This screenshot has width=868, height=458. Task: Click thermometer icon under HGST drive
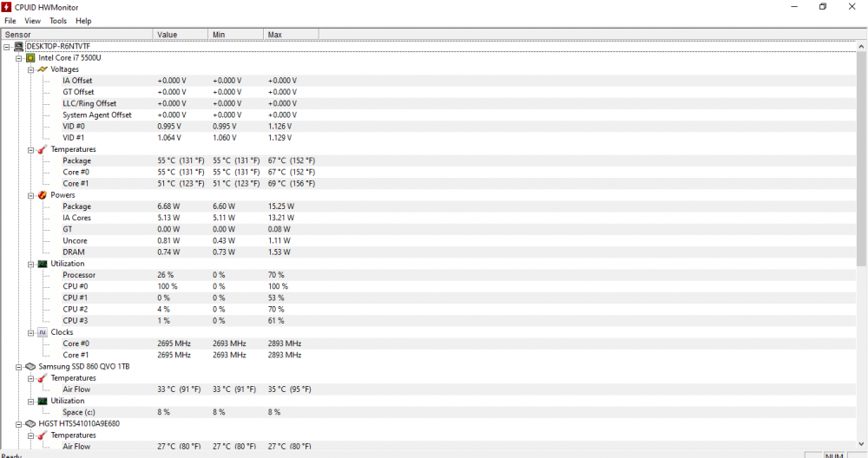tap(43, 435)
